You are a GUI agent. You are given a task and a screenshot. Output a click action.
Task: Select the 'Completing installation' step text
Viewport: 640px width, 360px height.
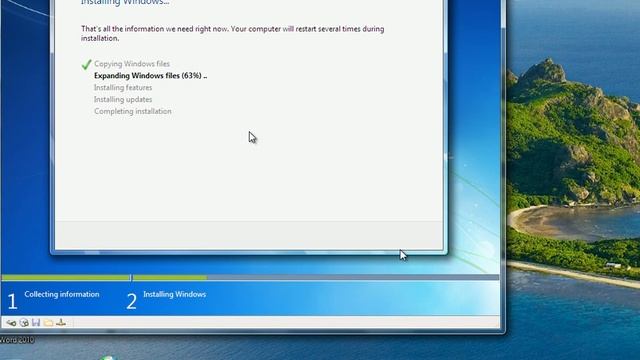(x=133, y=111)
